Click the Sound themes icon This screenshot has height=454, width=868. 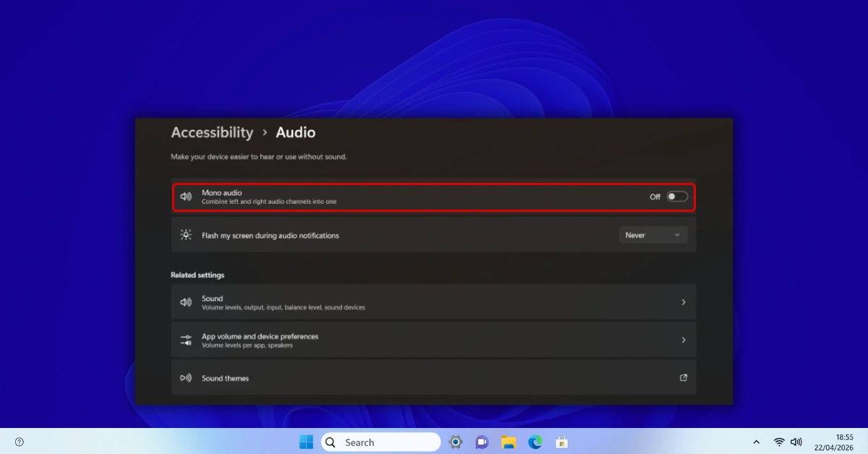pos(186,377)
